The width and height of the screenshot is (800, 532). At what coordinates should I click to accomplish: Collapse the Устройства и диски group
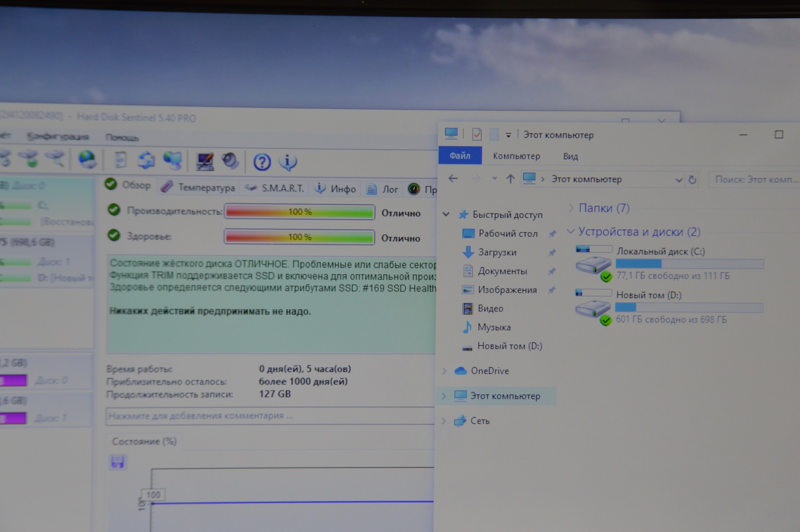[571, 232]
